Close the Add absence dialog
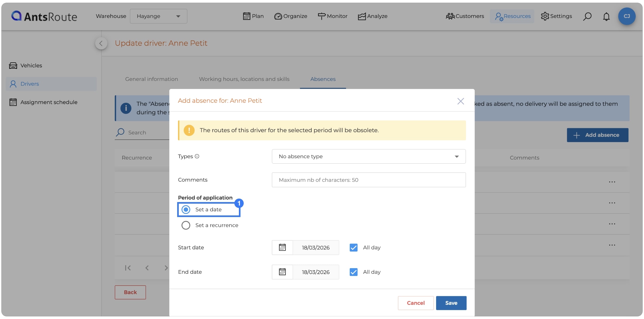 [x=460, y=101]
